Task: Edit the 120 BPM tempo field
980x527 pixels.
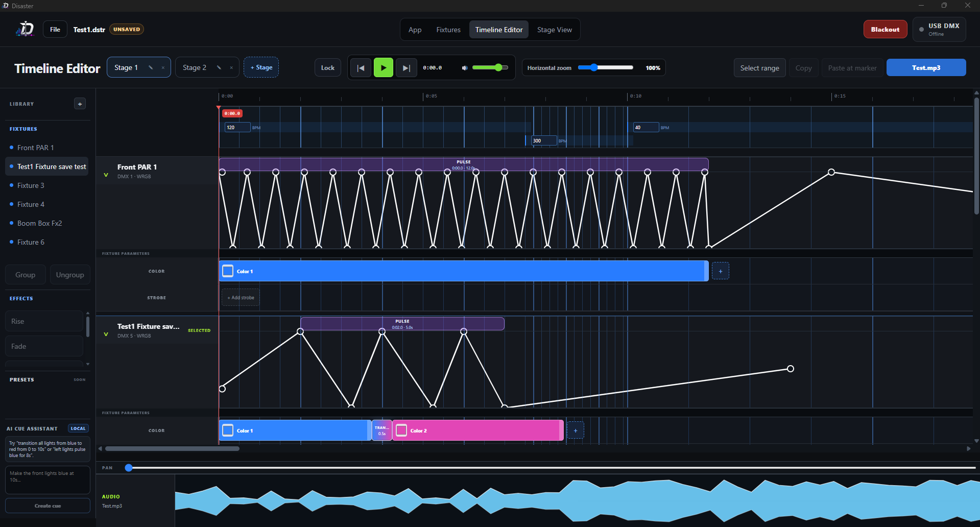Action: pos(237,128)
